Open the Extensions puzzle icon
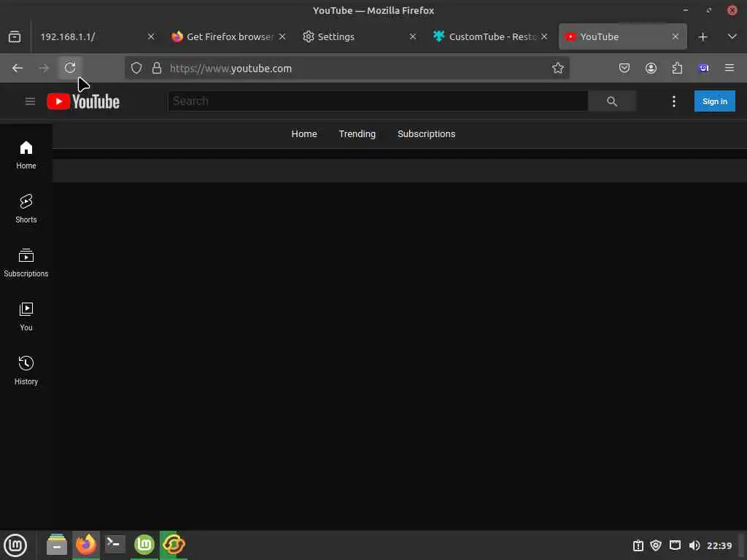The image size is (747, 560). click(x=677, y=68)
